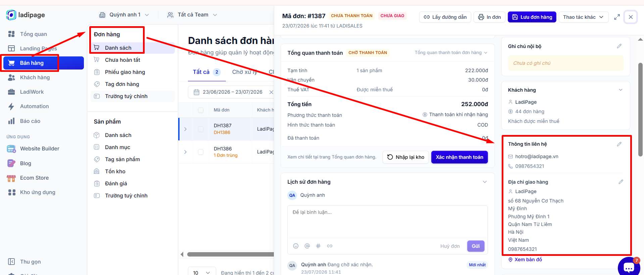Switch to Chờ xử lý tab
This screenshot has width=644, height=275.
[x=245, y=72]
